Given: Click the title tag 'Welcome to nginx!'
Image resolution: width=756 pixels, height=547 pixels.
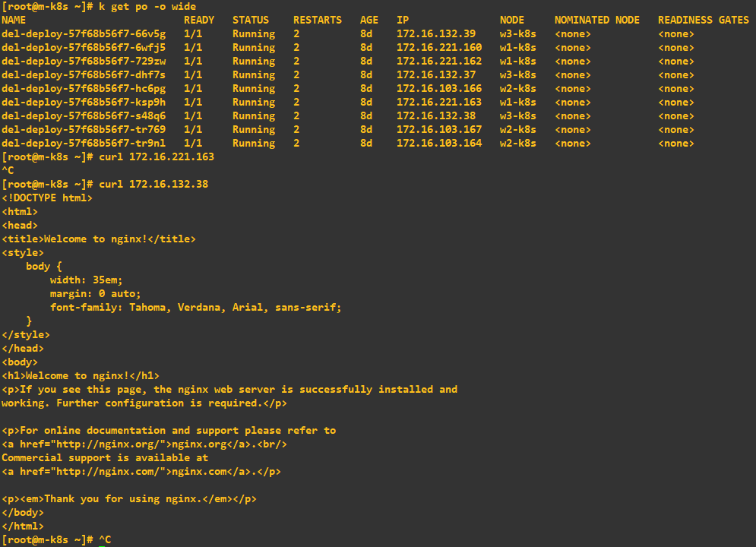Looking at the screenshot, I should click(99, 239).
